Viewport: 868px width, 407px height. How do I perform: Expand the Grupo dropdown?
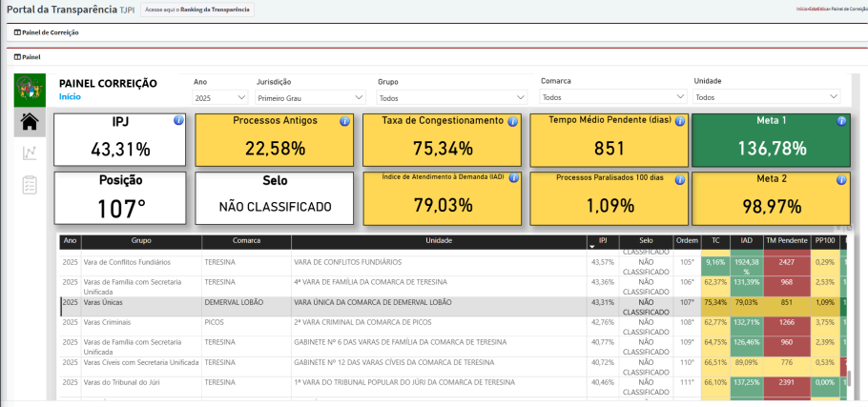click(x=452, y=98)
